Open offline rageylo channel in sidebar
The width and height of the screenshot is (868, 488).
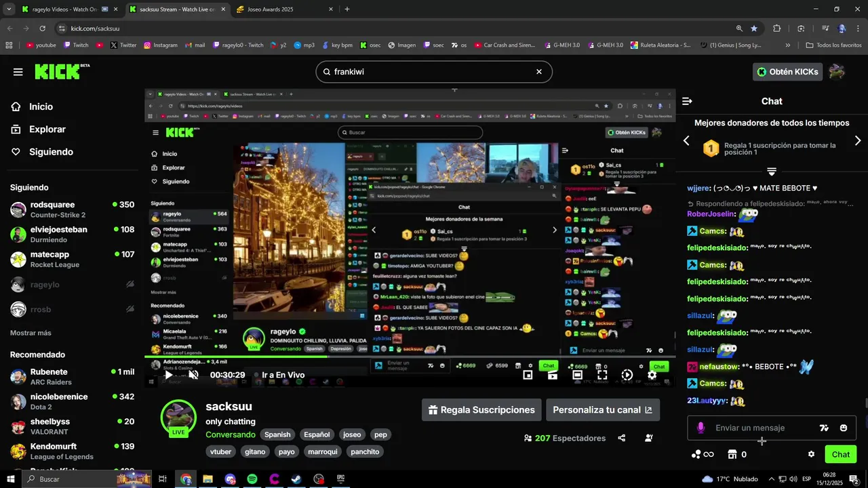[x=72, y=285]
